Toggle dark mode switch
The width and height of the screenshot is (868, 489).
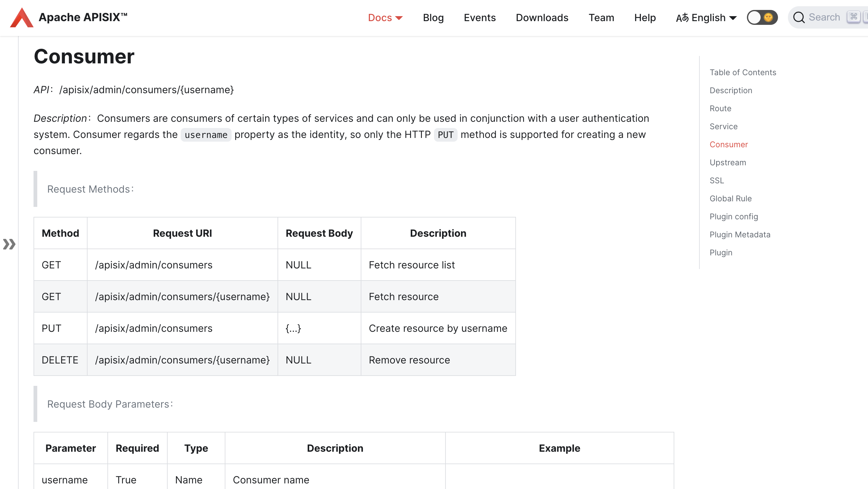(x=762, y=17)
